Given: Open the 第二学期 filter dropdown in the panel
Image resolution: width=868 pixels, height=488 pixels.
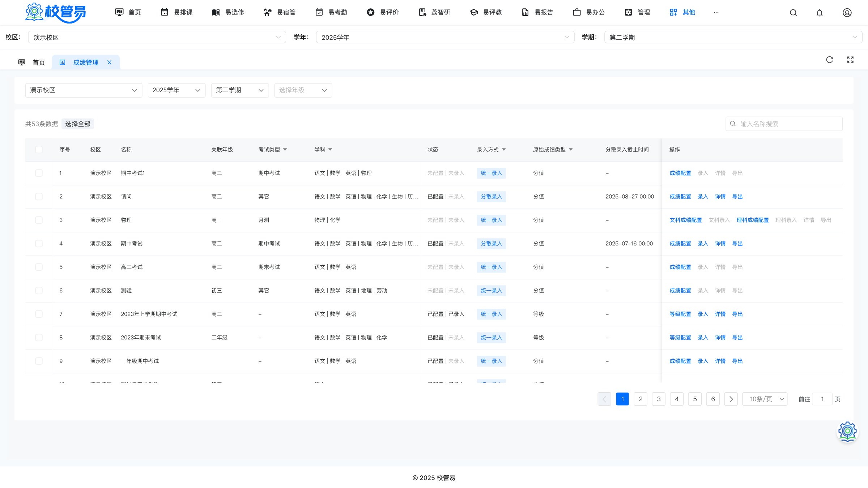Looking at the screenshot, I should click(x=240, y=90).
